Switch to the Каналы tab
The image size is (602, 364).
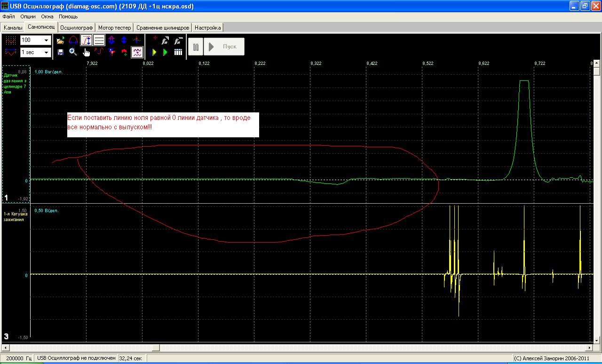[x=13, y=28]
